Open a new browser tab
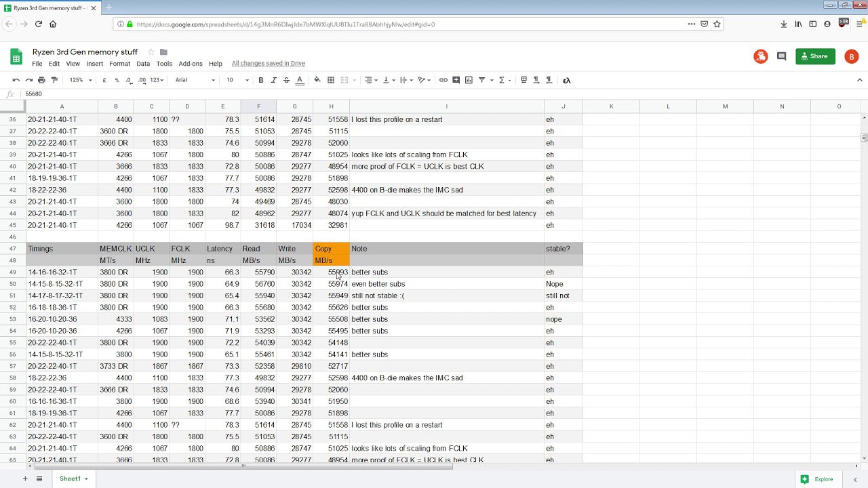Viewport: 868px width, 488px height. (108, 7)
